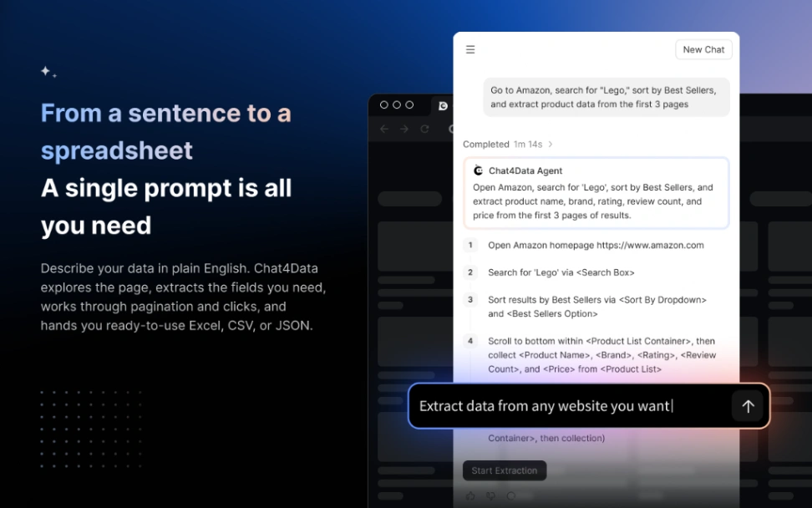Click the New Chat button
This screenshot has height=508, width=812.
click(x=703, y=49)
